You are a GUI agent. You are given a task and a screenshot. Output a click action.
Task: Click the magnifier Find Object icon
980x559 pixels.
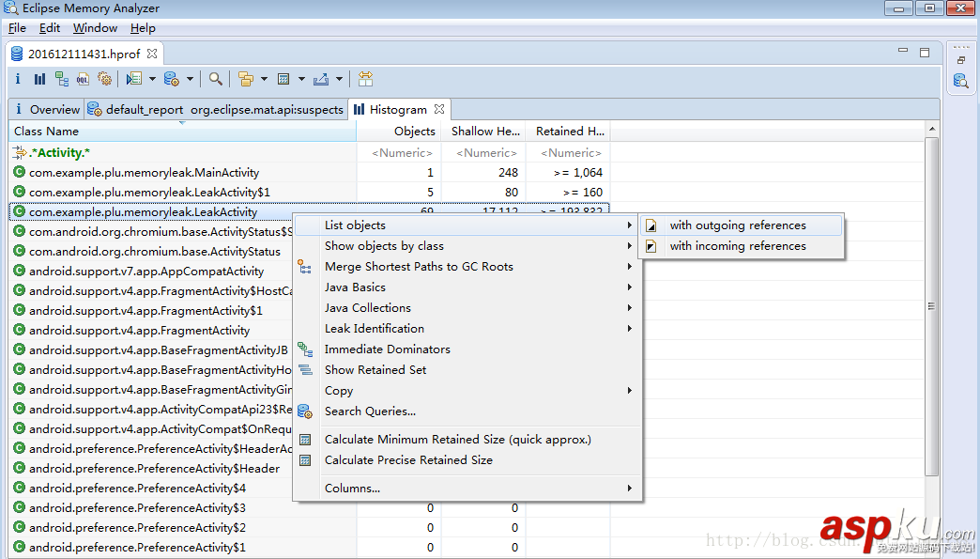click(x=216, y=79)
